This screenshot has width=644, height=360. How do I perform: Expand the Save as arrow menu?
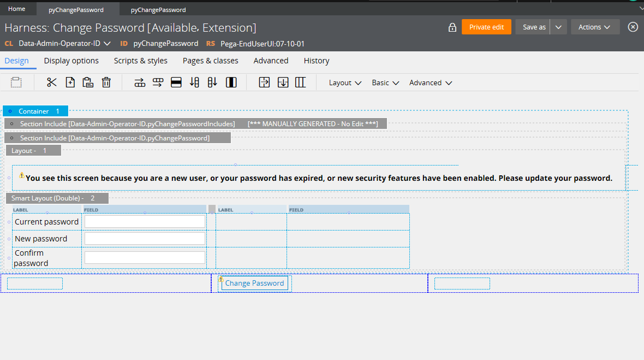pos(558,27)
